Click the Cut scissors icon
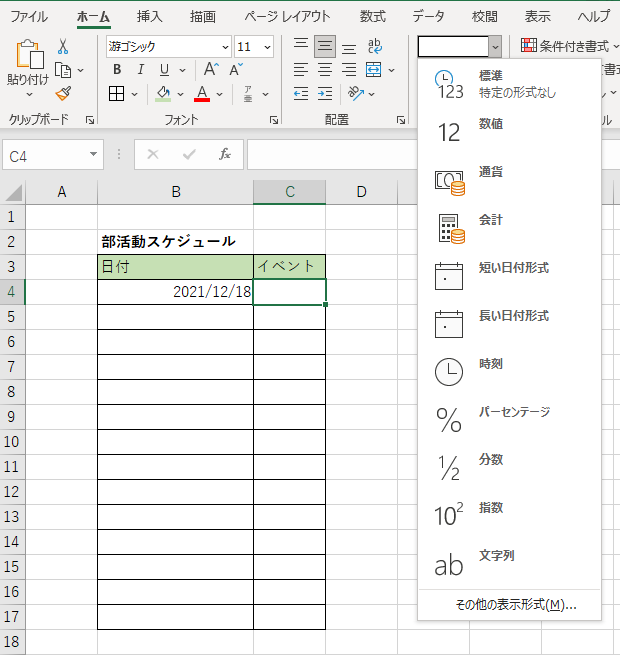The height and width of the screenshot is (655, 620). tap(63, 47)
